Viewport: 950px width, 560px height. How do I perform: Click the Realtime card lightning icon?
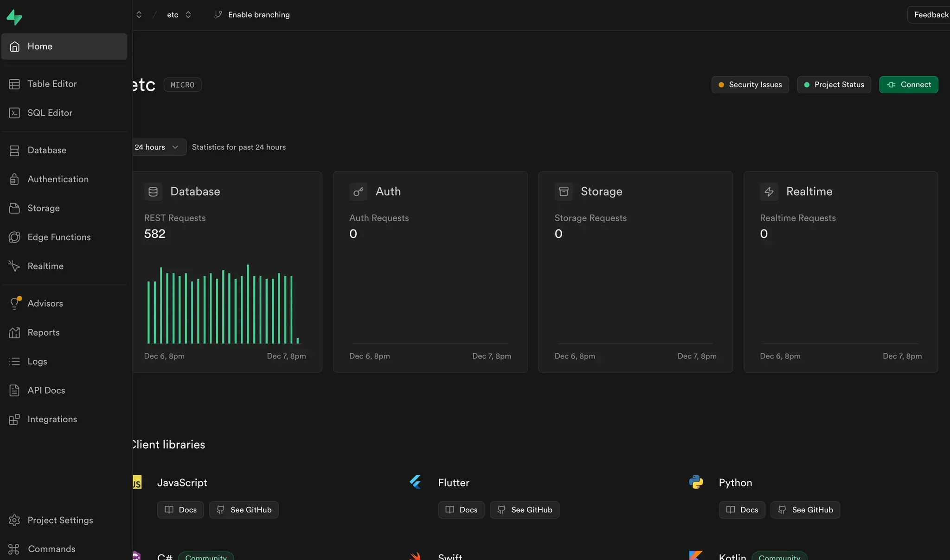[769, 191]
